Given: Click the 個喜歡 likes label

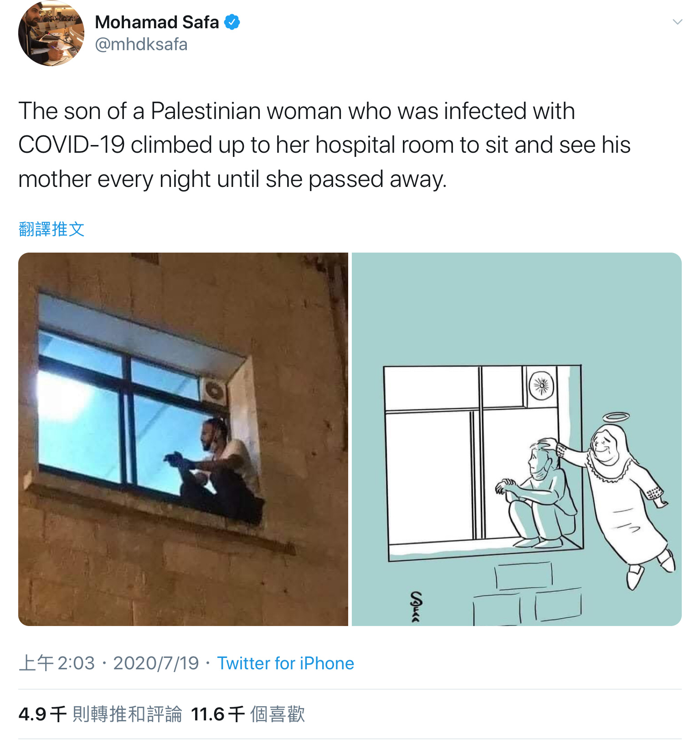Looking at the screenshot, I should pos(278,714).
